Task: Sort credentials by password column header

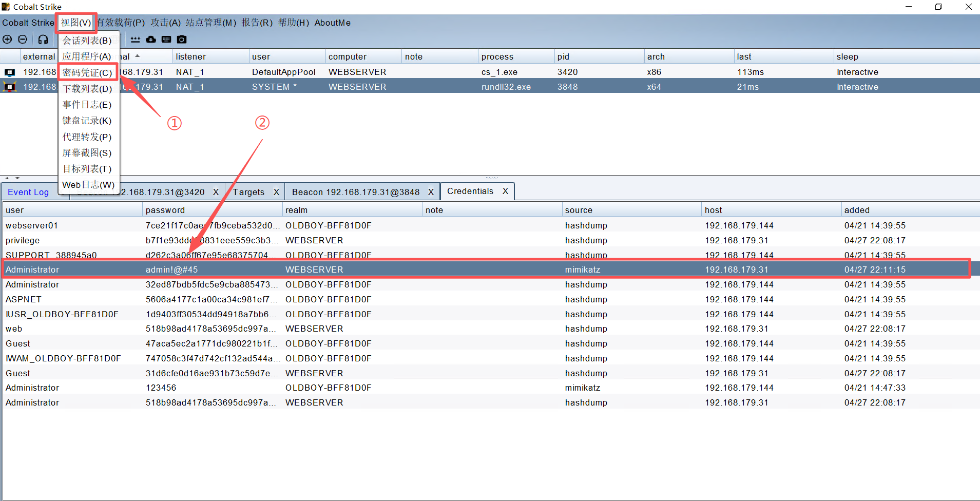Action: [x=212, y=210]
